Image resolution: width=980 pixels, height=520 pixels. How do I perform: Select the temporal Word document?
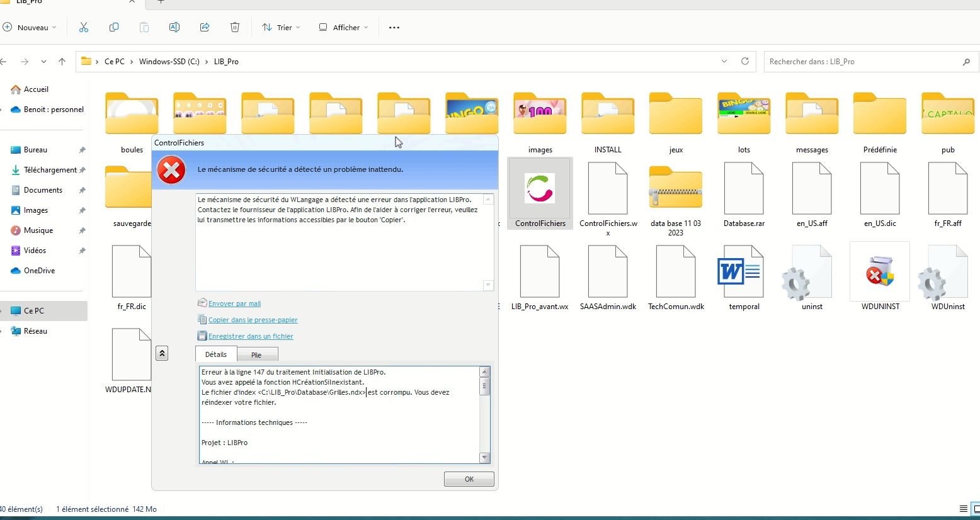(x=744, y=278)
